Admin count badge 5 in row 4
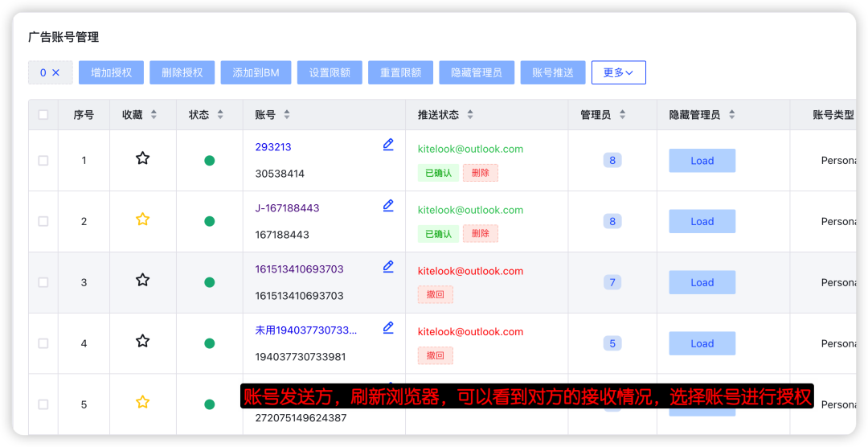The height and width of the screenshot is (447, 868). point(612,343)
